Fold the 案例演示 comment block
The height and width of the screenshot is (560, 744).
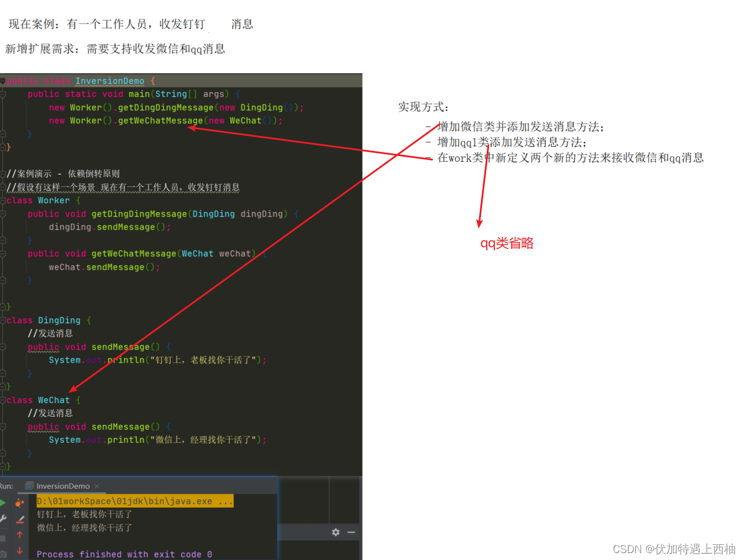pyautogui.click(x=3, y=174)
